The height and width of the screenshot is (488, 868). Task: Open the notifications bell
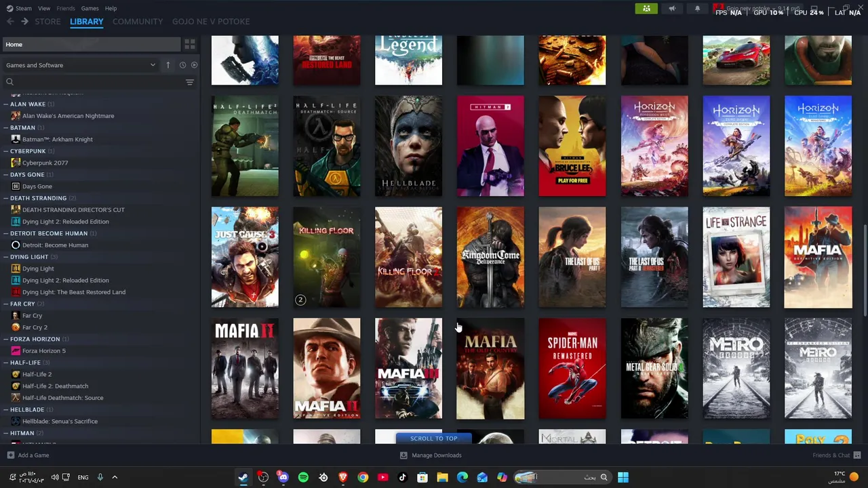click(x=697, y=9)
